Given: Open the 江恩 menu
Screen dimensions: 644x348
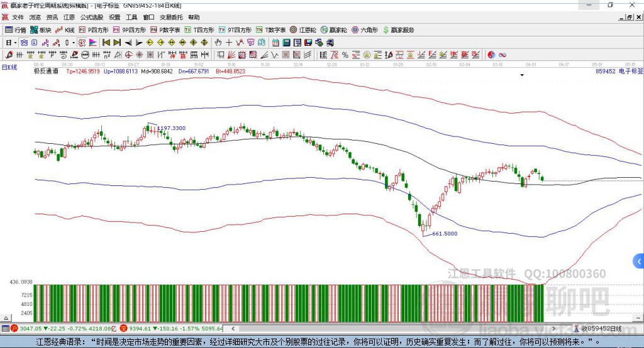Looking at the screenshot, I should click(x=69, y=17).
